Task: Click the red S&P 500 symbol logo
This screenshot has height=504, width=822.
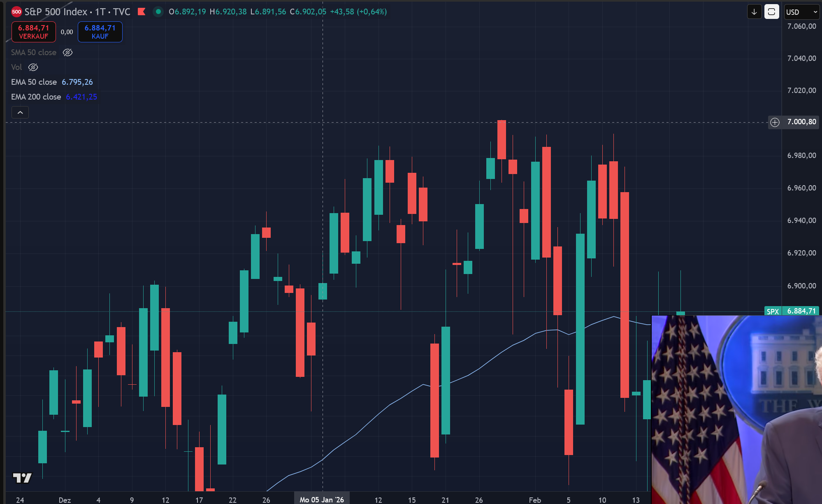Action: pyautogui.click(x=16, y=12)
